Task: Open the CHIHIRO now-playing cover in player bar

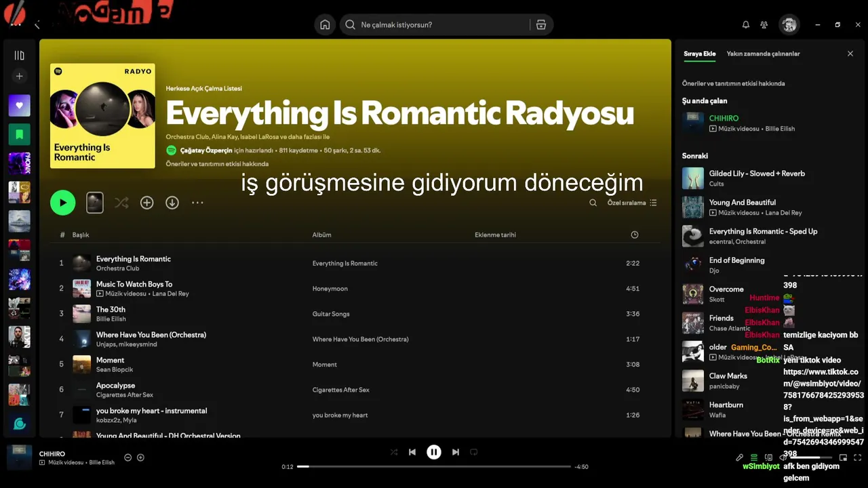Action: pos(20,457)
